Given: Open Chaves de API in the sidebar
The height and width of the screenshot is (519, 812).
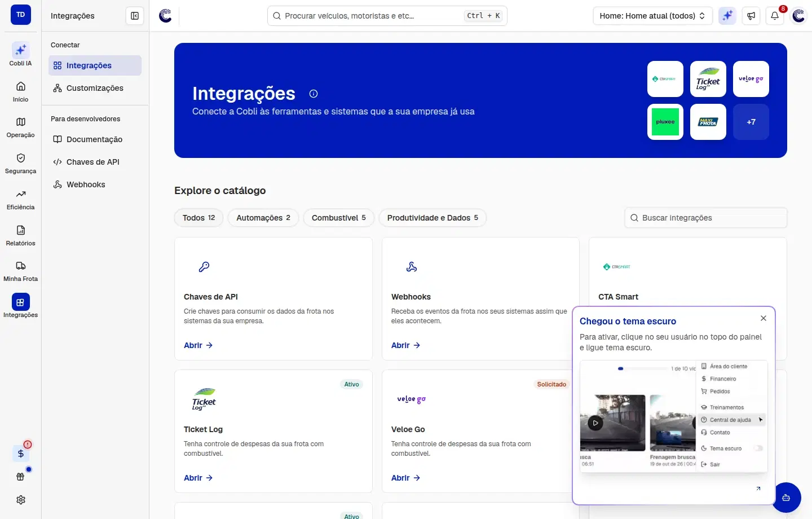Looking at the screenshot, I should tap(95, 162).
